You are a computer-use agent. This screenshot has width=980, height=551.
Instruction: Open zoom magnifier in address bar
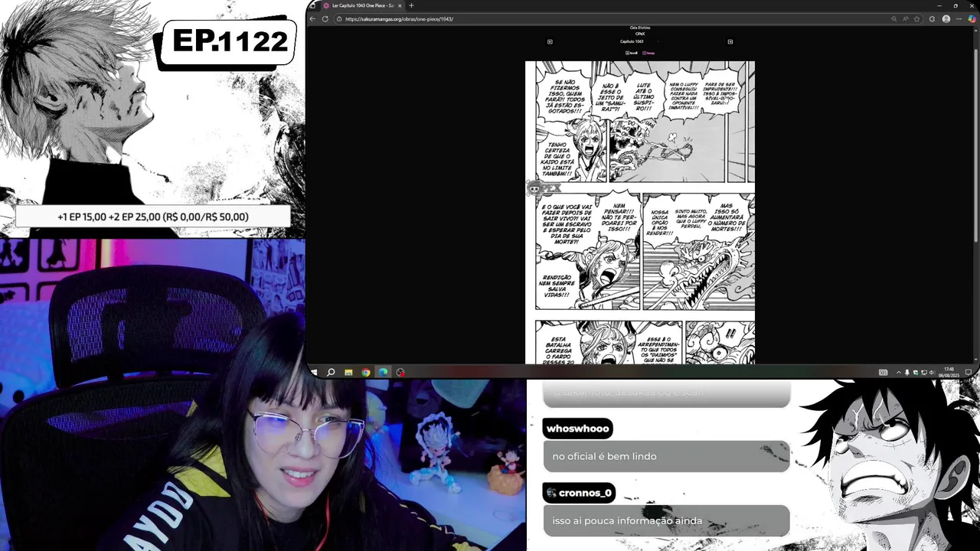893,18
